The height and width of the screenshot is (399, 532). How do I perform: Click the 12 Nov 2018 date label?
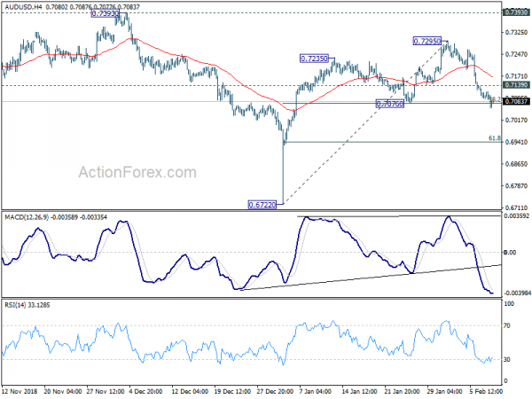(20, 391)
